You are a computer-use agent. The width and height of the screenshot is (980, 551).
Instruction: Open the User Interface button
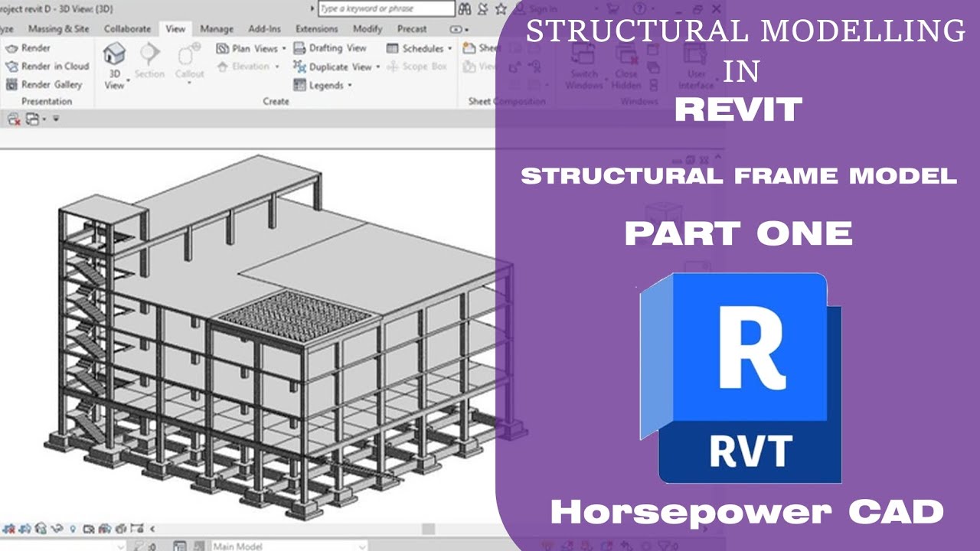[696, 65]
